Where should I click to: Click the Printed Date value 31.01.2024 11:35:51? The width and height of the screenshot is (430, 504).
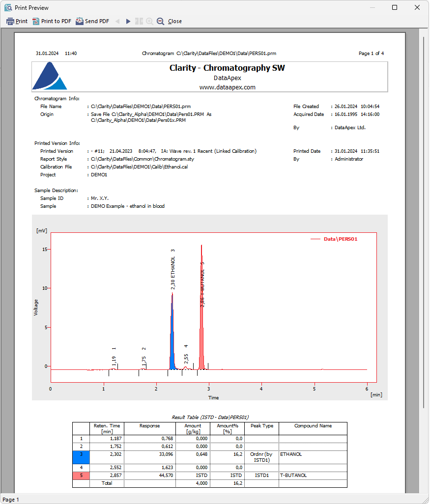357,151
